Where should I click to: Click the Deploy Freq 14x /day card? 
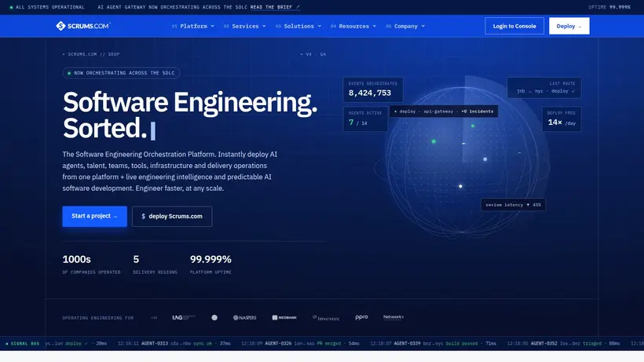click(x=562, y=119)
